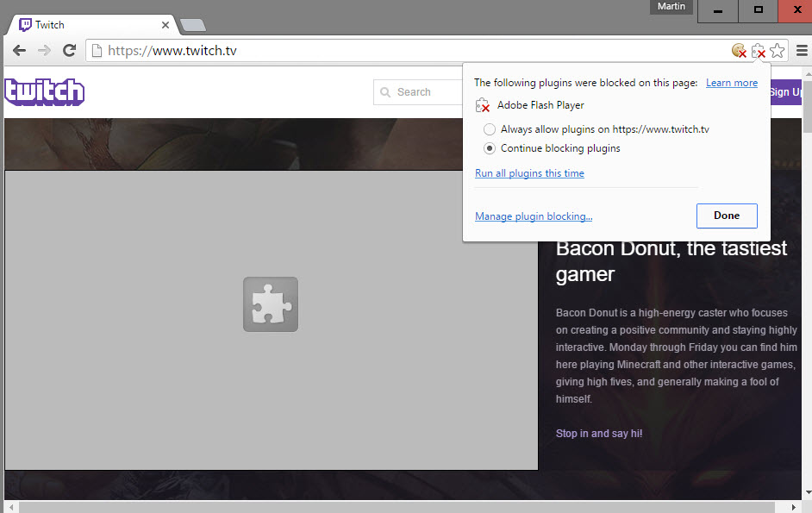Open Manage plugin blocking settings
The image size is (812, 513).
click(x=534, y=216)
